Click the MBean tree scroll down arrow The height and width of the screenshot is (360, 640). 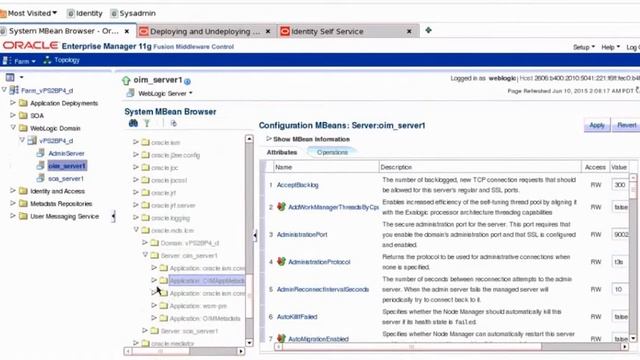(249, 343)
